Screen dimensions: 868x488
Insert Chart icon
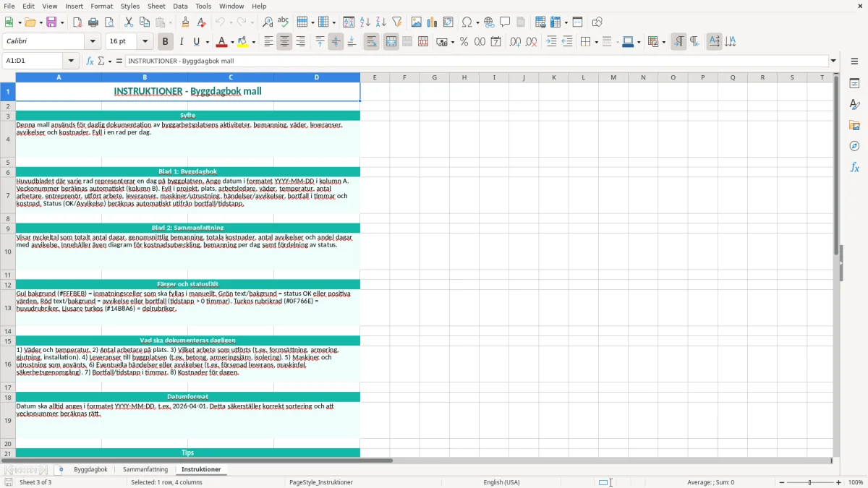pyautogui.click(x=432, y=22)
